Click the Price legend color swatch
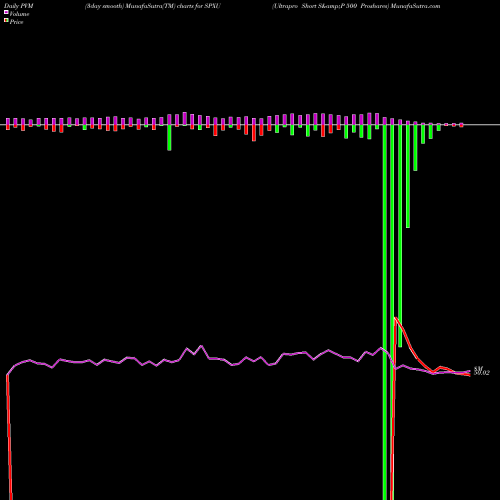This screenshot has height=500, width=500. (6, 21)
